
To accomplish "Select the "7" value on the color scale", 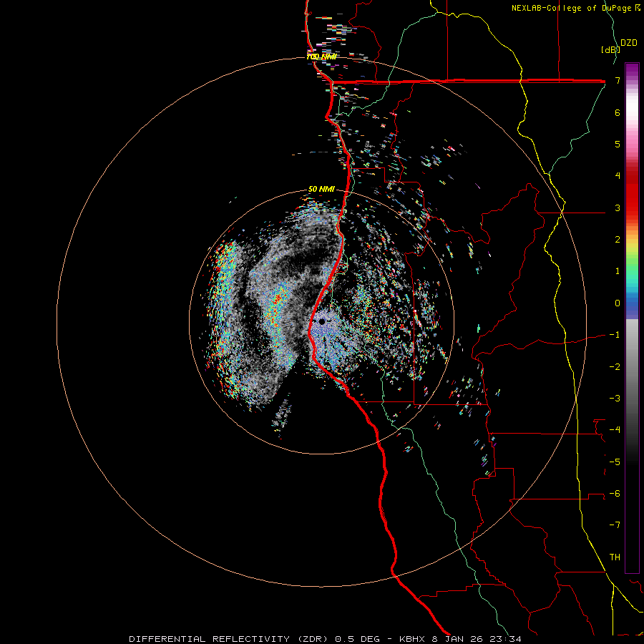I will [618, 80].
